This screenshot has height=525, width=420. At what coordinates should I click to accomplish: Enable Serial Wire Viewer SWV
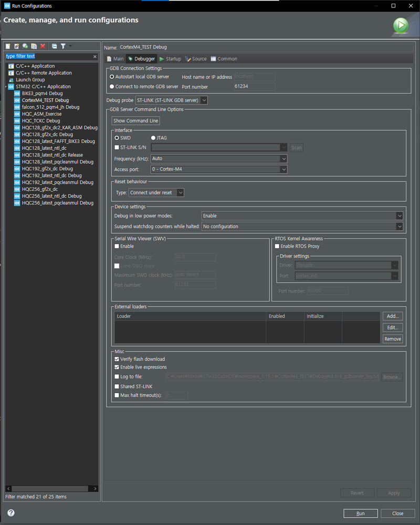117,246
